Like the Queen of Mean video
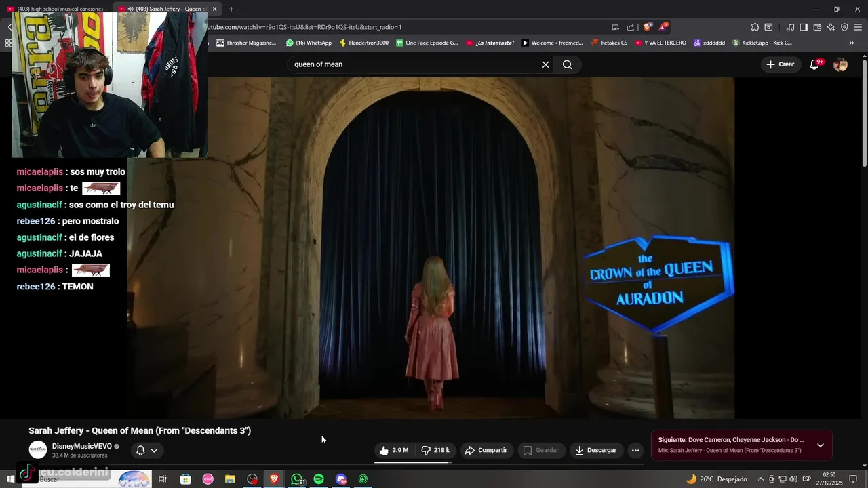Viewport: 868px width, 488px height. (394, 450)
